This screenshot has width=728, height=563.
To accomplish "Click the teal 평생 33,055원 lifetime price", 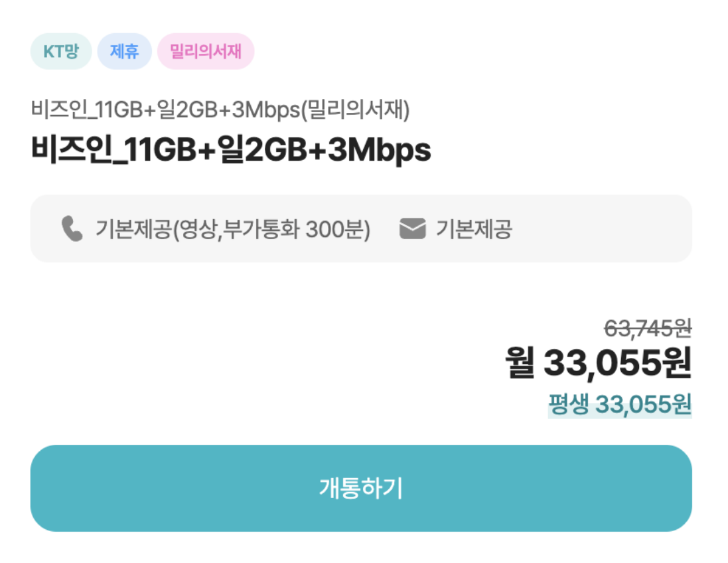I will tap(620, 404).
